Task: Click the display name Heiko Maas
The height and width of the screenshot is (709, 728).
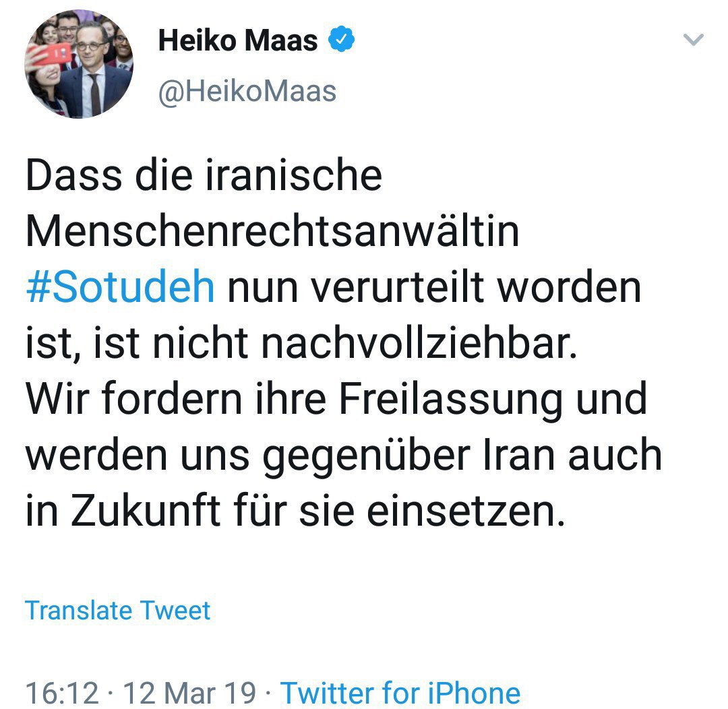Action: point(237,42)
